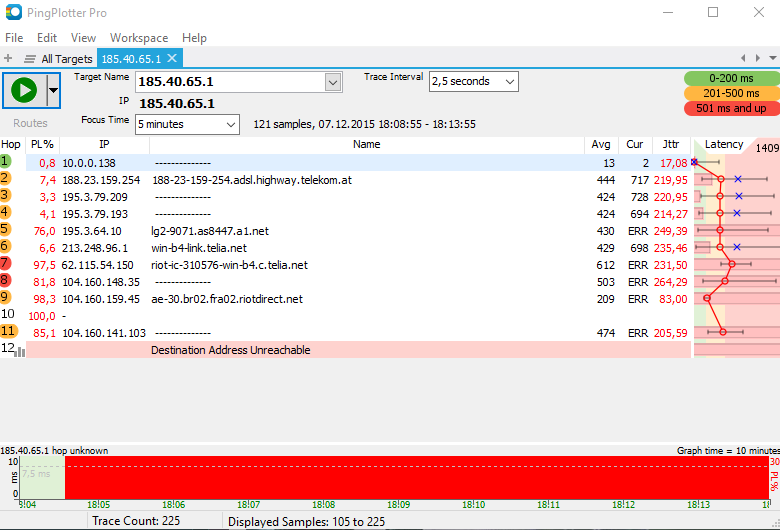Select the lg2-9071.as8447.a1.net row name
Image resolution: width=780 pixels, height=530 pixels.
210,231
